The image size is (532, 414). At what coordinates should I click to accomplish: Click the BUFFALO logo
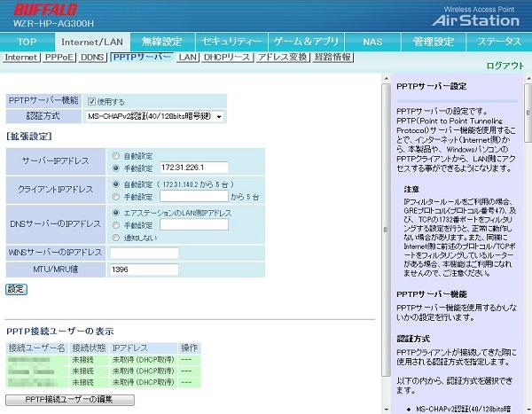[45, 9]
